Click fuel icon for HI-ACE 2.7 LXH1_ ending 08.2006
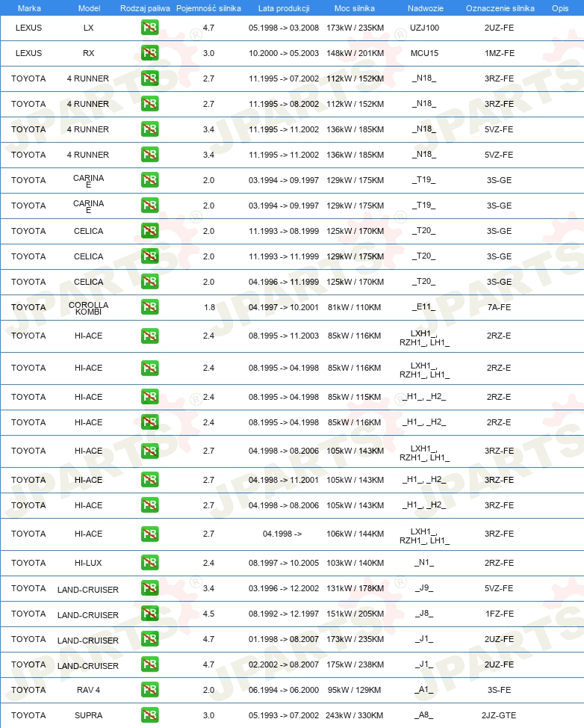This screenshot has width=584, height=728. pos(150,451)
